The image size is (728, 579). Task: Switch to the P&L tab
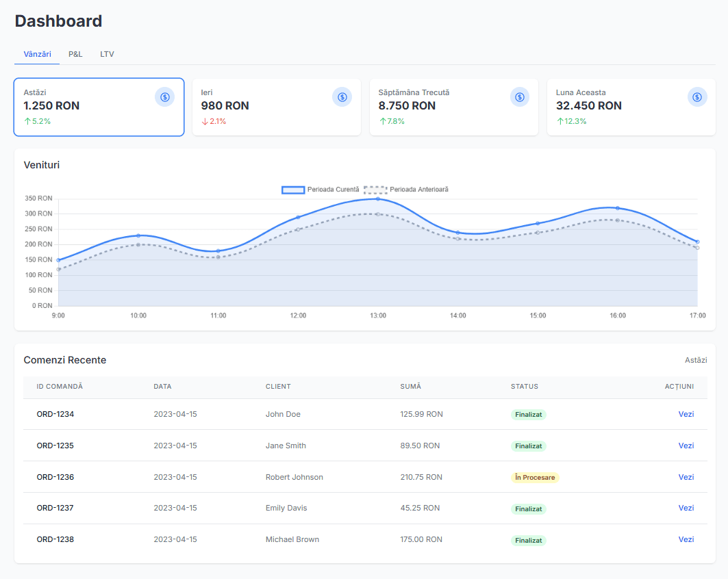[x=75, y=53]
